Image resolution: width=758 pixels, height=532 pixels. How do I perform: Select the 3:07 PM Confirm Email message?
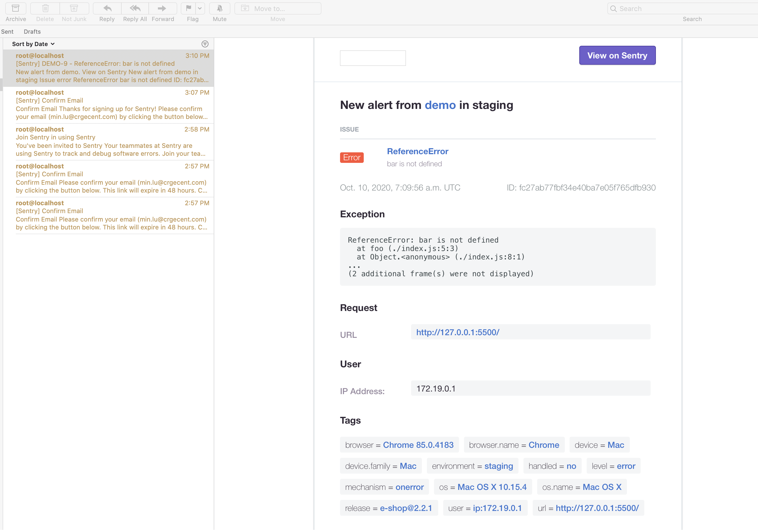(x=108, y=105)
